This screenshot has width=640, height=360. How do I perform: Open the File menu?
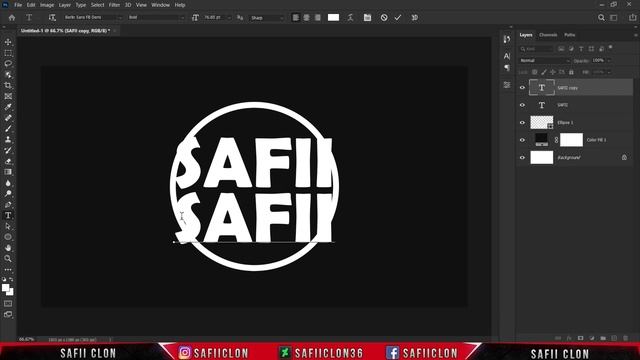tap(18, 5)
